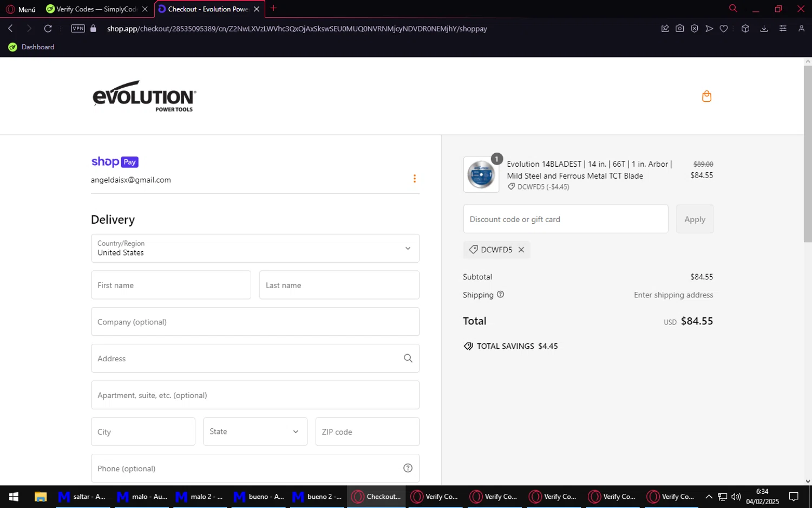Open a new browser tab
The image size is (812, 508).
click(x=273, y=8)
